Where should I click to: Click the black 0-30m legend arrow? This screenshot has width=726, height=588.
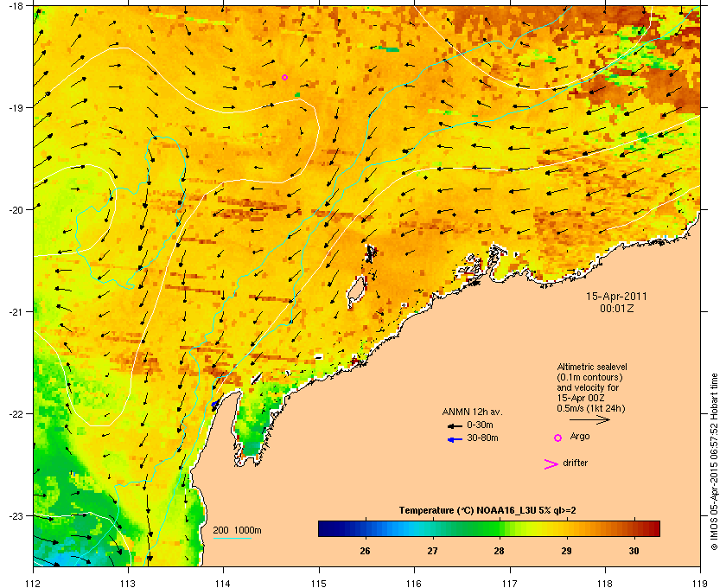pos(455,425)
